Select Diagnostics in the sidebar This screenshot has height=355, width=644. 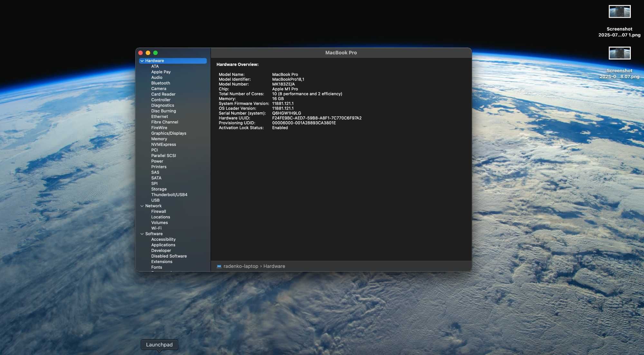[x=163, y=105]
